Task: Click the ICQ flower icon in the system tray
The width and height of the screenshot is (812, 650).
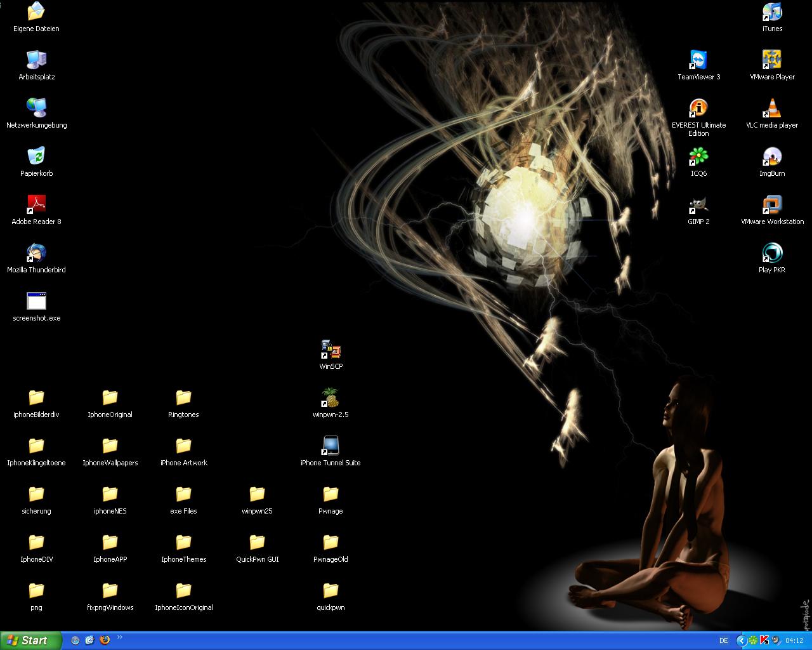Action: pyautogui.click(x=752, y=640)
